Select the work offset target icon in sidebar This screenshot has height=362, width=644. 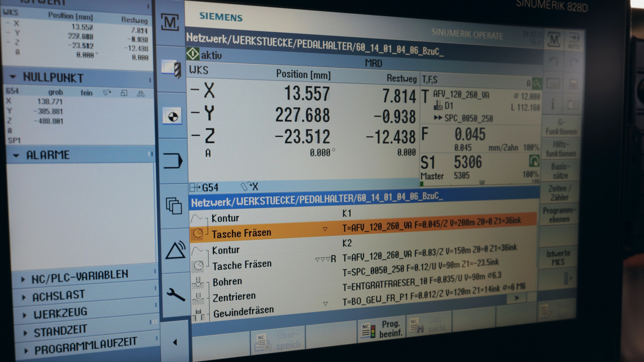click(173, 116)
